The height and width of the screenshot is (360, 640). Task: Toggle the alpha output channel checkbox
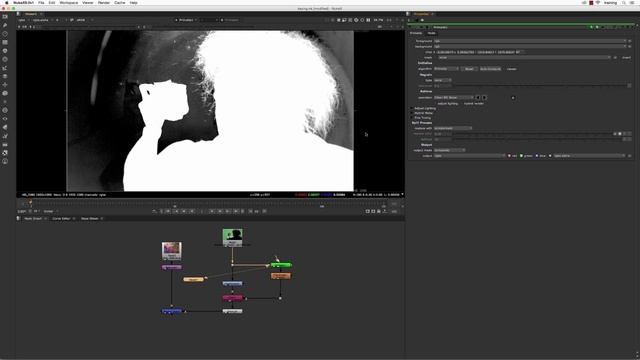[550, 156]
